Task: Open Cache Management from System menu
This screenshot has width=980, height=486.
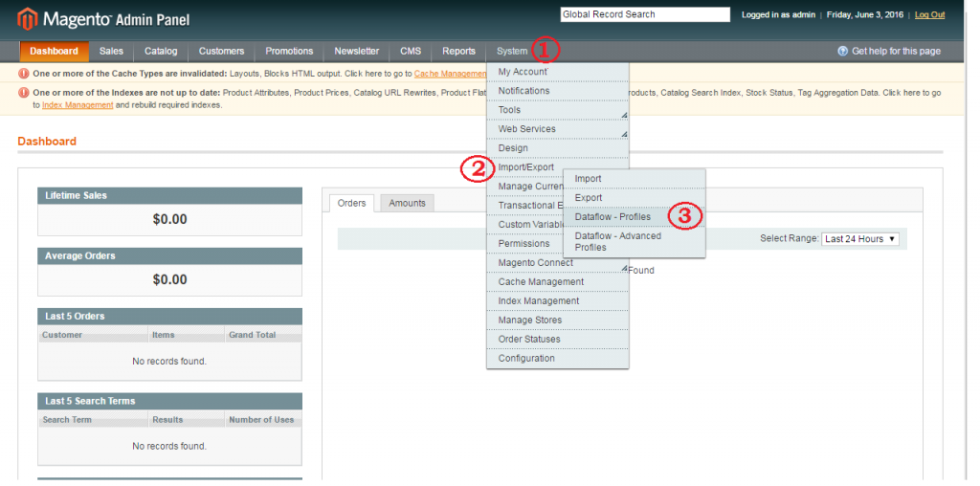Action: (558, 281)
